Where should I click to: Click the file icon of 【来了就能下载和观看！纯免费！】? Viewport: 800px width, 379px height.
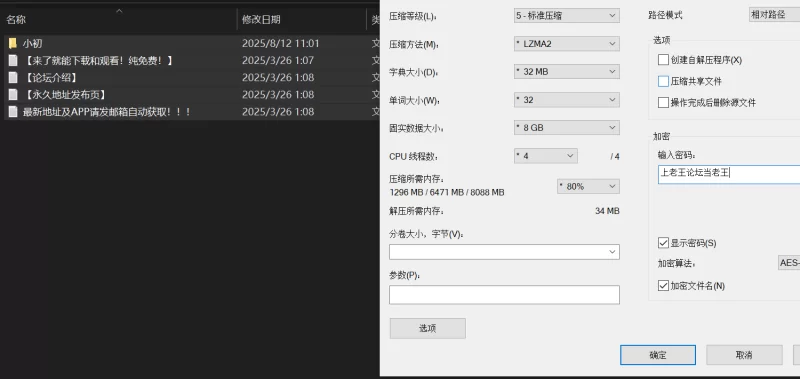click(13, 60)
